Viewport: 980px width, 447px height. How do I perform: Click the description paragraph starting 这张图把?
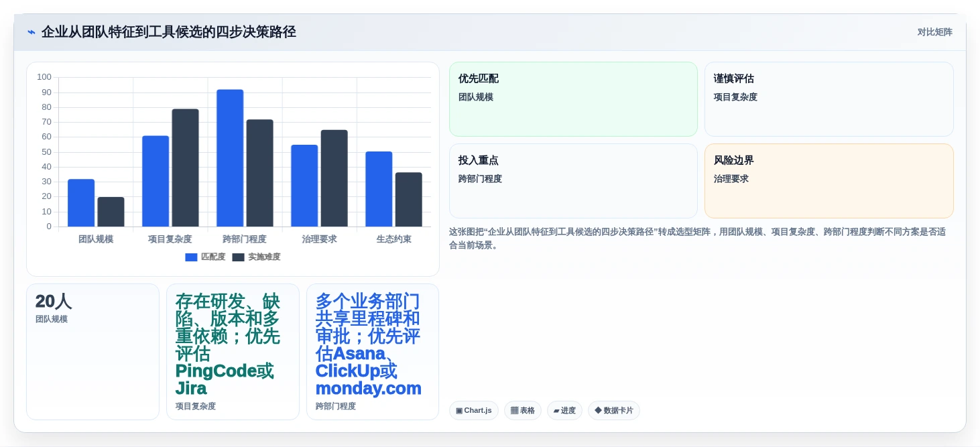(x=698, y=239)
